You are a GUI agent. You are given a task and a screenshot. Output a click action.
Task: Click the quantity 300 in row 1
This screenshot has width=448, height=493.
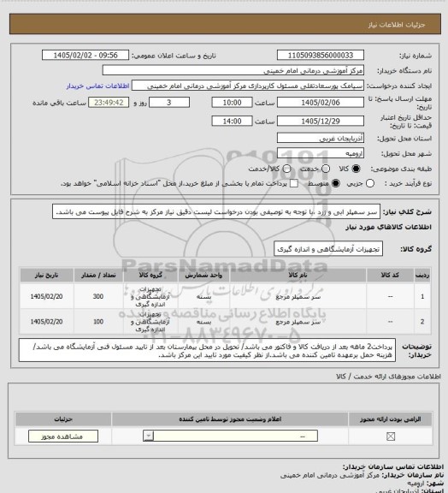tap(98, 296)
